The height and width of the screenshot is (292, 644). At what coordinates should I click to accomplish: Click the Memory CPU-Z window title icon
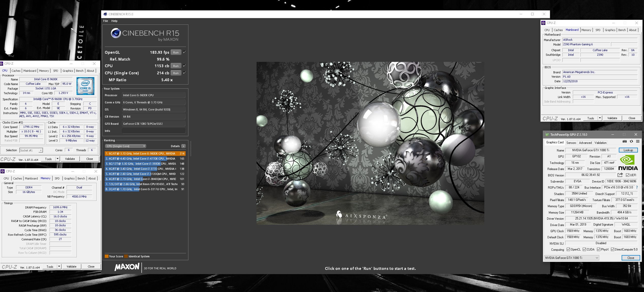tap(3, 171)
